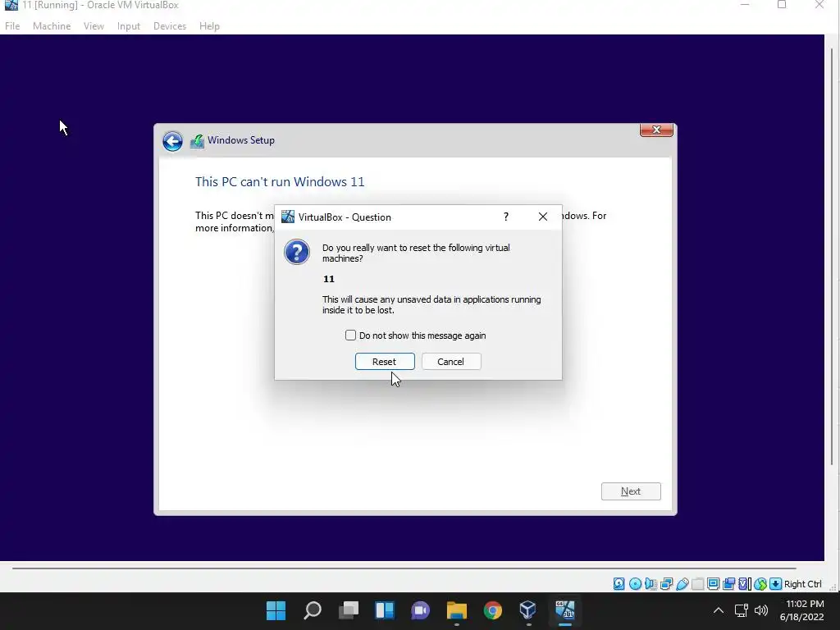
Task: Open Task View from taskbar
Action: [348, 610]
